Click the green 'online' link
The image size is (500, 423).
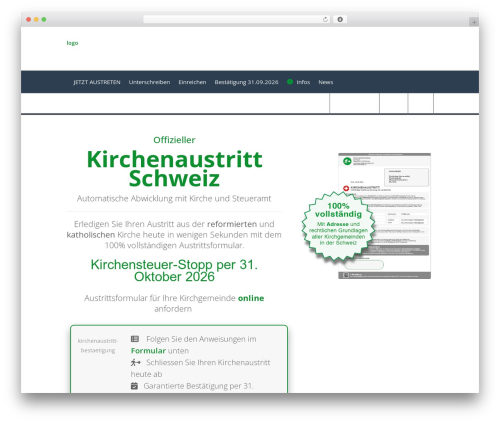click(251, 298)
